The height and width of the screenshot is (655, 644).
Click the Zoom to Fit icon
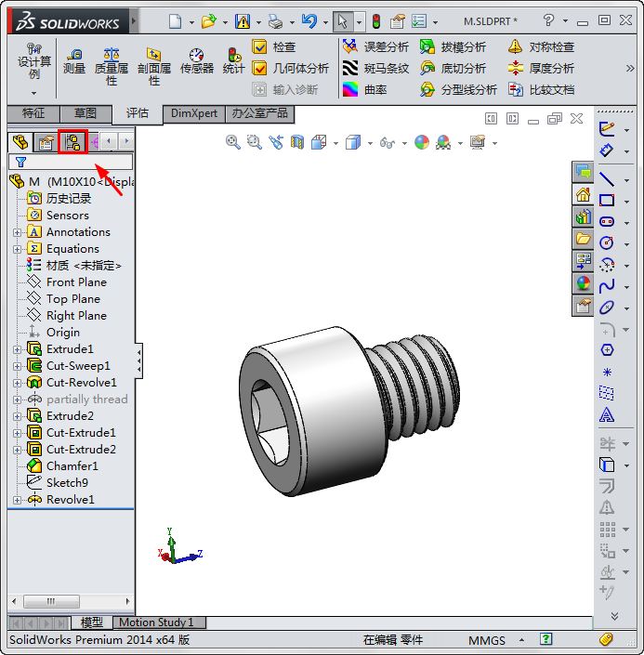pos(233,142)
